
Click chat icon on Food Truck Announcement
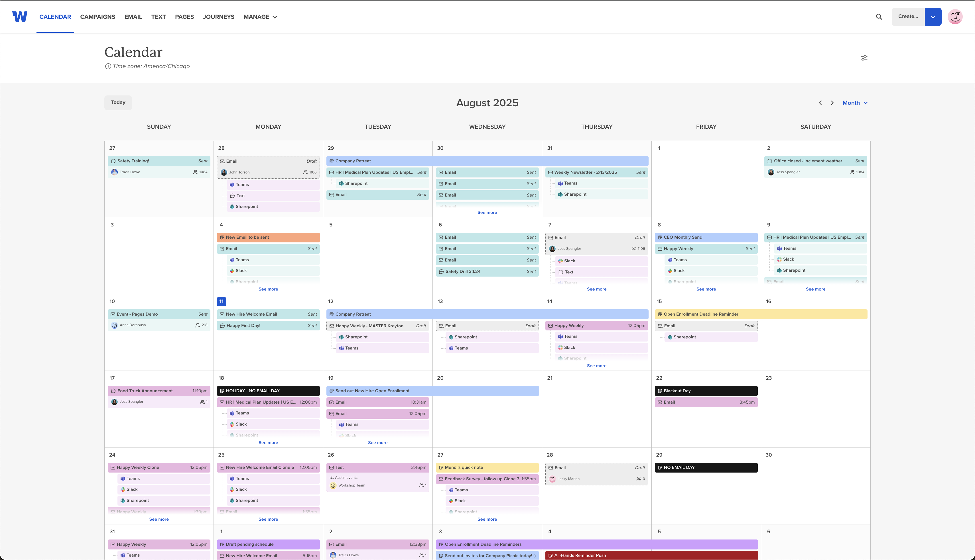113,391
